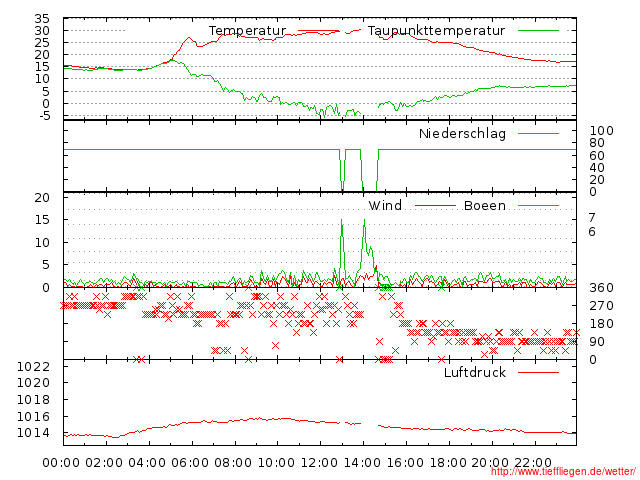The image size is (640, 480).
Task: Click the red Luftdruck legend line
Action: tap(538, 372)
